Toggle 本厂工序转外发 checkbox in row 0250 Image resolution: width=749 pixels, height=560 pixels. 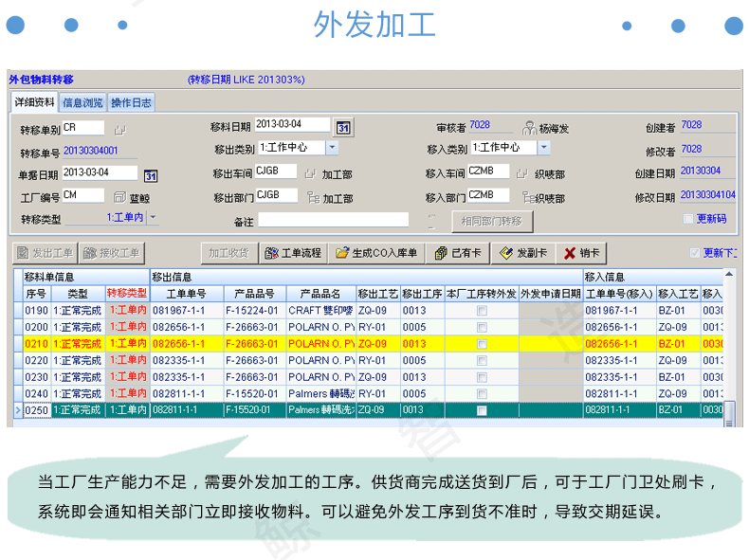pos(482,410)
